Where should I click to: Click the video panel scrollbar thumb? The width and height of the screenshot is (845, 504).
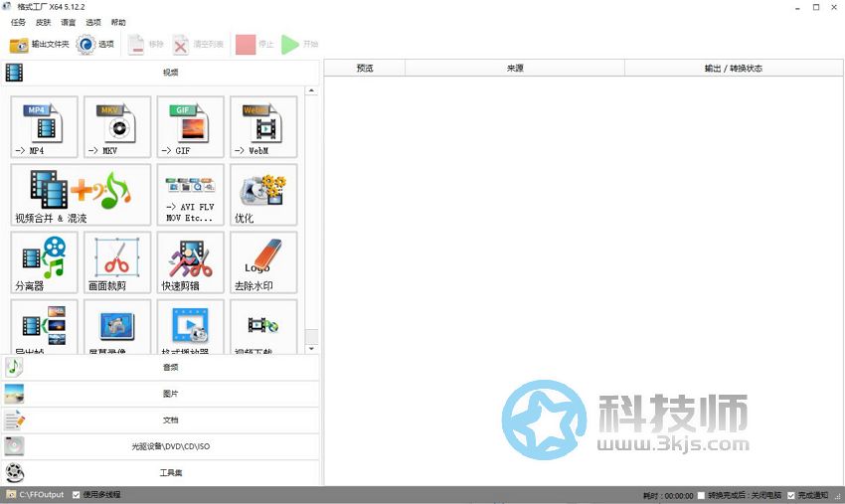pyautogui.click(x=311, y=336)
